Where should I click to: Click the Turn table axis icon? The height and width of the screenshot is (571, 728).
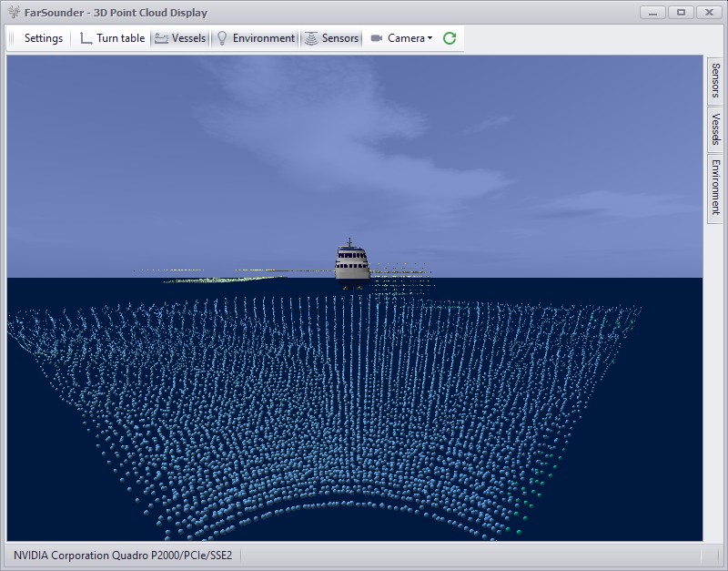pyautogui.click(x=86, y=38)
